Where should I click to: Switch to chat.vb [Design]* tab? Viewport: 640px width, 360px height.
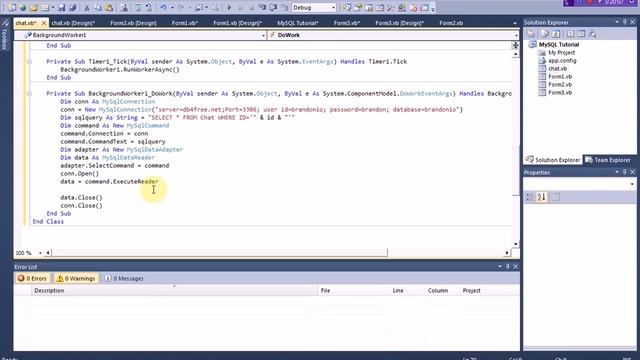(73, 23)
